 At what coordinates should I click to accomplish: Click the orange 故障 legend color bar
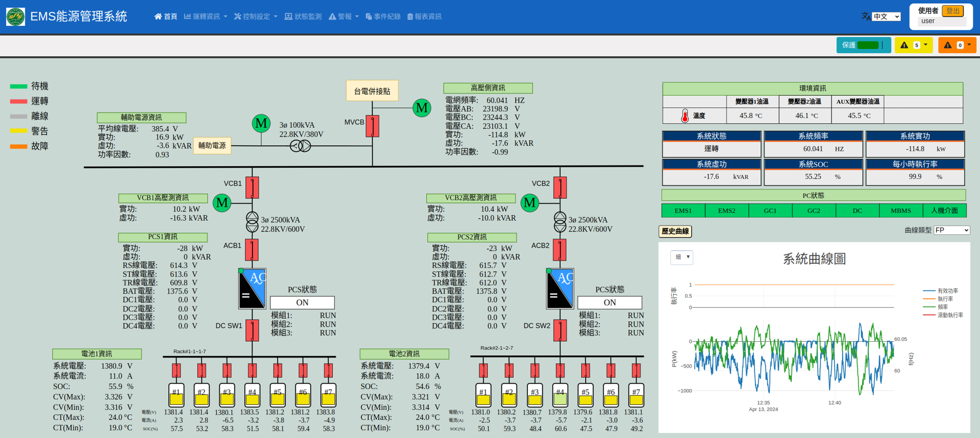tap(19, 146)
